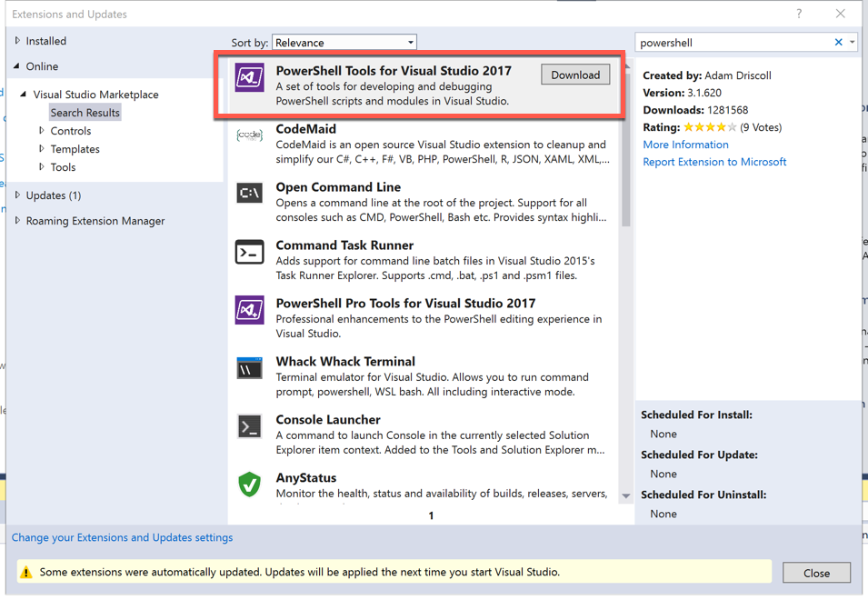Click the Installed category label

pos(46,41)
